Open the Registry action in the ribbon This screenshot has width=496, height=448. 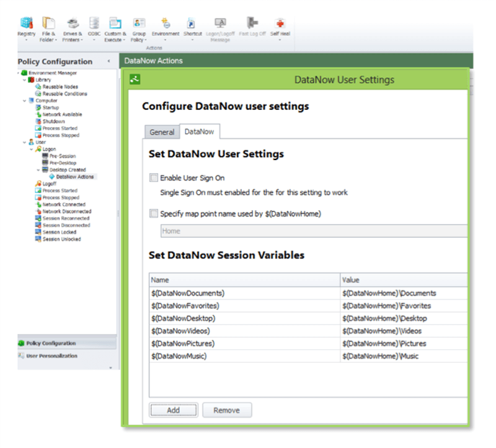tap(27, 29)
